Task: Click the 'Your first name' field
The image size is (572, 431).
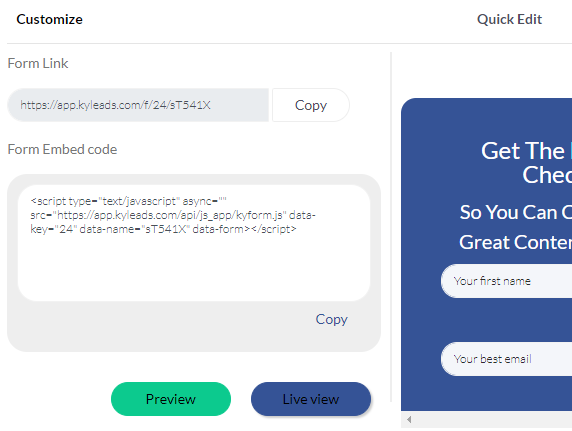Action: click(507, 281)
